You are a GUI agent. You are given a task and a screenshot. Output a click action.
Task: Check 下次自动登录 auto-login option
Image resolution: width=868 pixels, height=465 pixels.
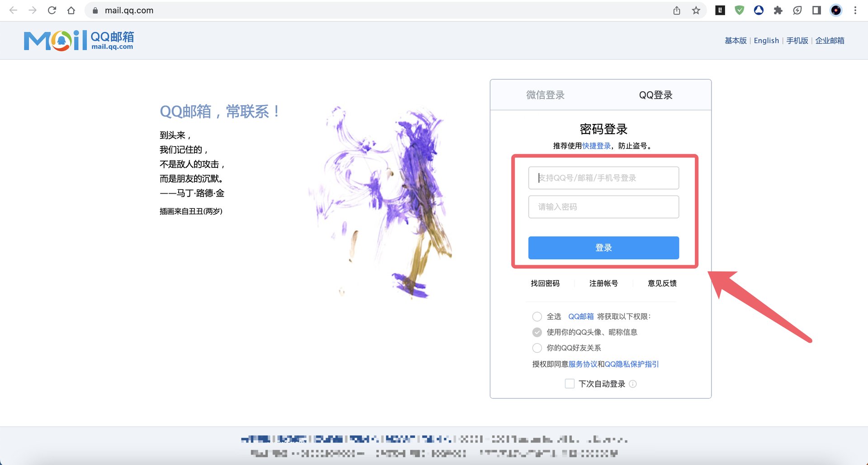pos(569,384)
